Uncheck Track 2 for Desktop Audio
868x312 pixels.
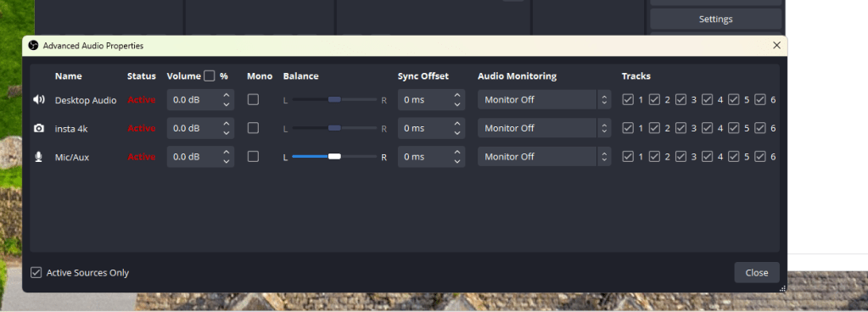click(x=654, y=99)
